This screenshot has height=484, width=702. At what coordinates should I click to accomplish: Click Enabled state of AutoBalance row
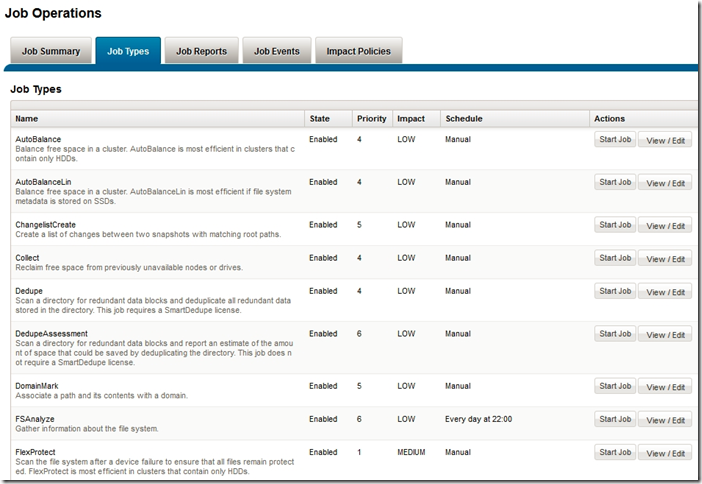pos(323,139)
